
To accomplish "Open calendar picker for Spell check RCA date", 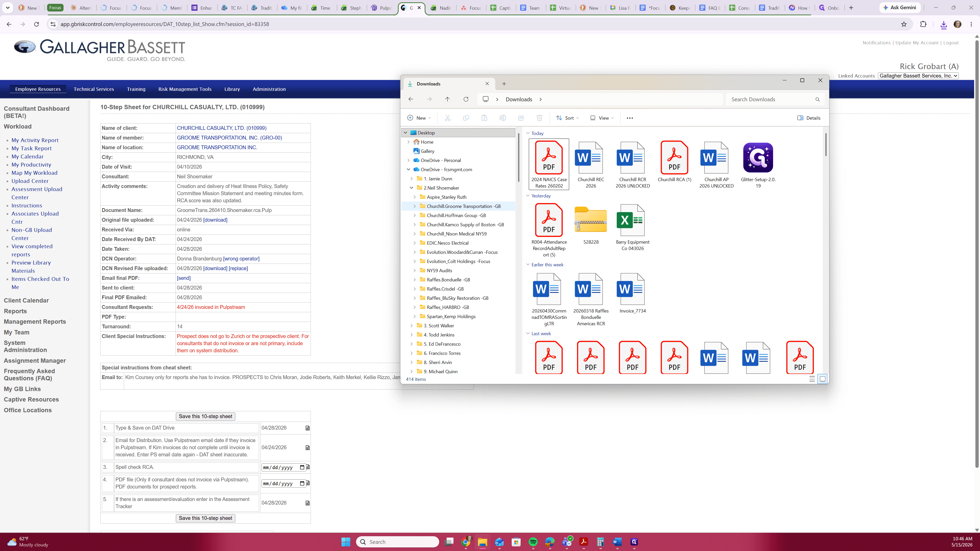I will click(302, 467).
